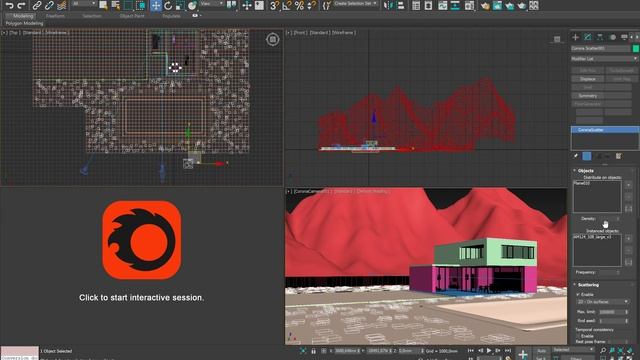Click the Symmetry modifier button
This screenshot has width=640, height=360.
[588, 96]
